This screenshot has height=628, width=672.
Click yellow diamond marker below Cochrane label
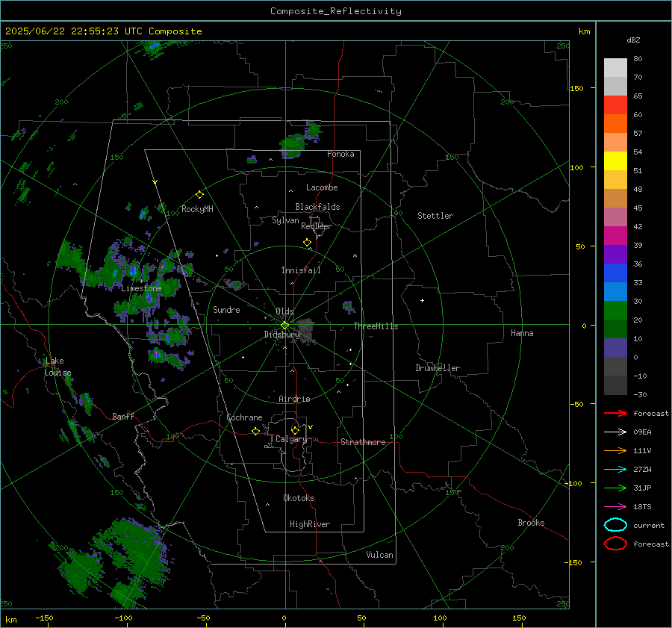point(255,431)
